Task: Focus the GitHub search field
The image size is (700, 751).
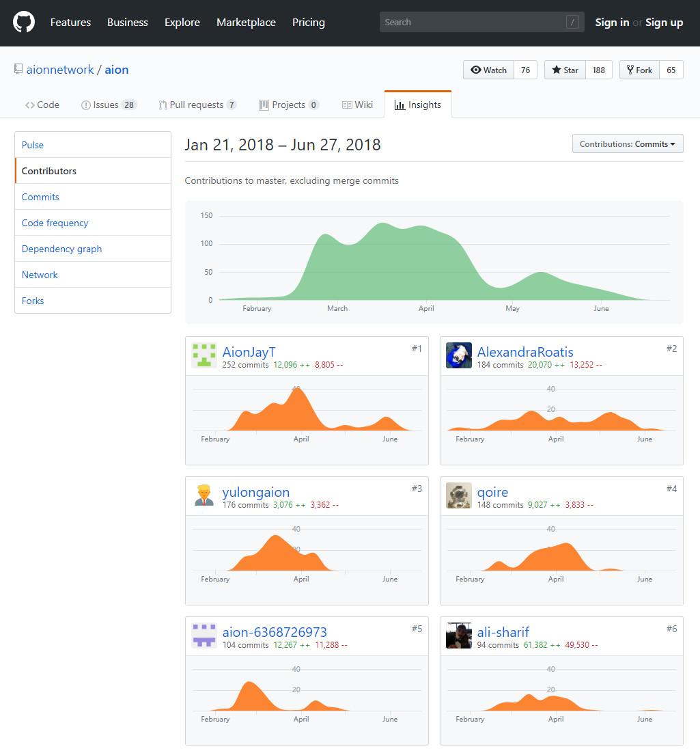Action: (x=481, y=22)
